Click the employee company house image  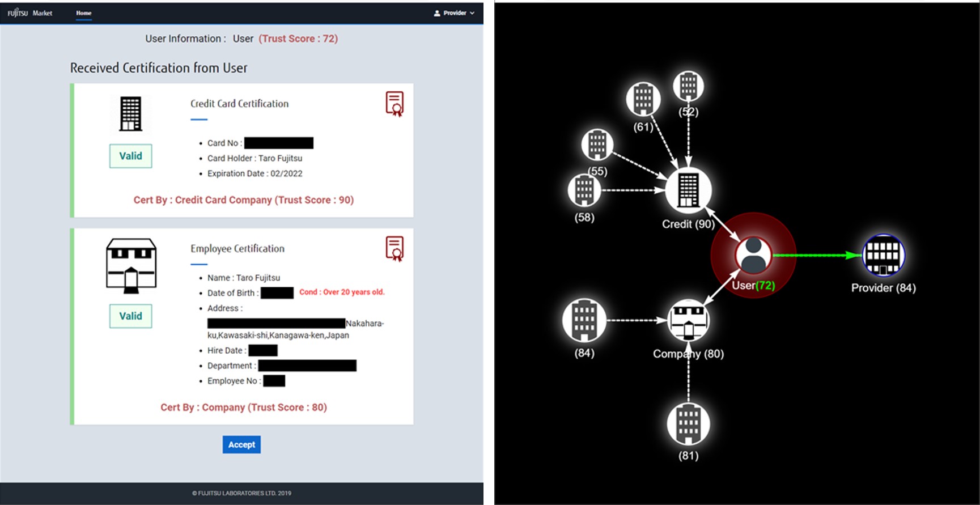tap(131, 266)
